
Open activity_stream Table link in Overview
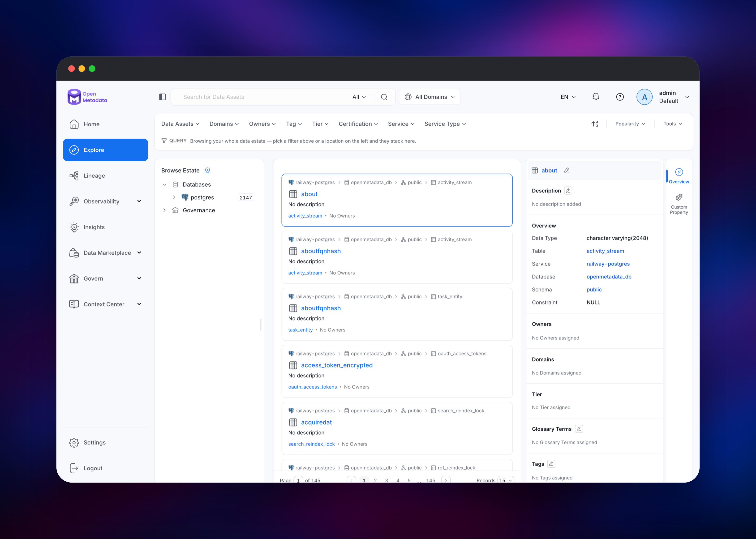(x=605, y=251)
